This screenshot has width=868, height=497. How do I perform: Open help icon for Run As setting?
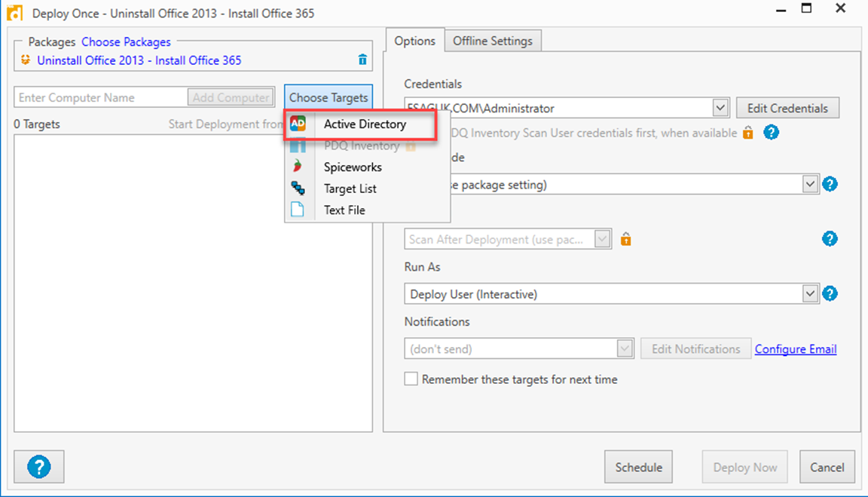pyautogui.click(x=830, y=293)
